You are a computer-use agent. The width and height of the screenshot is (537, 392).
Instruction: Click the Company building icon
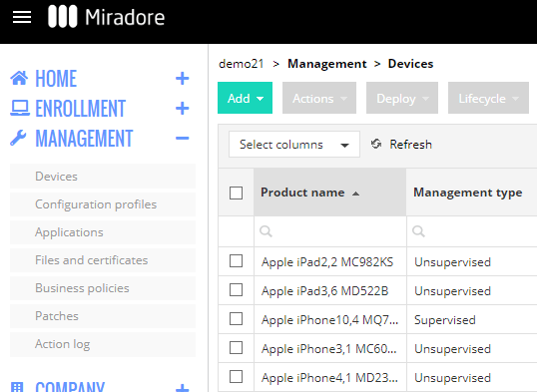click(17, 387)
